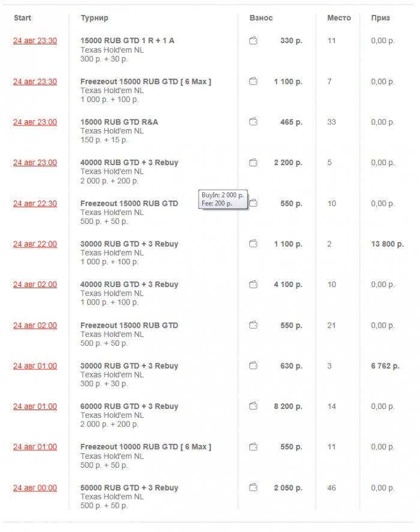Click the Приз column header
This screenshot has height=532, width=420.
380,18
